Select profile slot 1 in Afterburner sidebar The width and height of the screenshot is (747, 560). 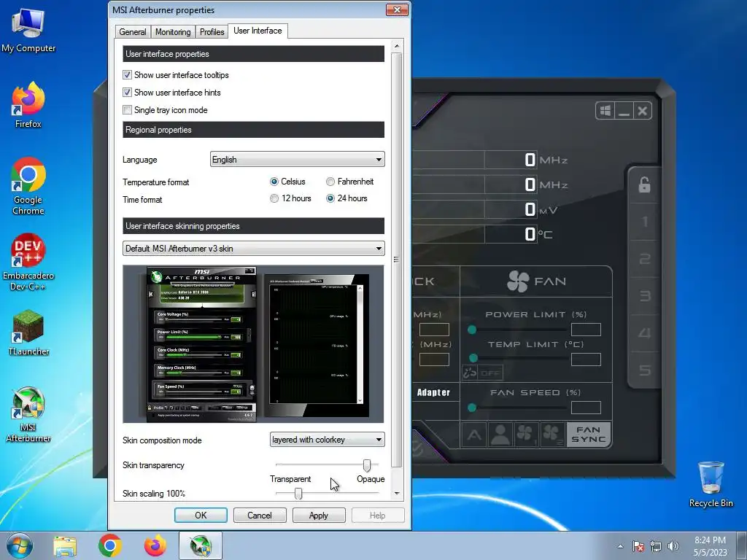(x=645, y=222)
